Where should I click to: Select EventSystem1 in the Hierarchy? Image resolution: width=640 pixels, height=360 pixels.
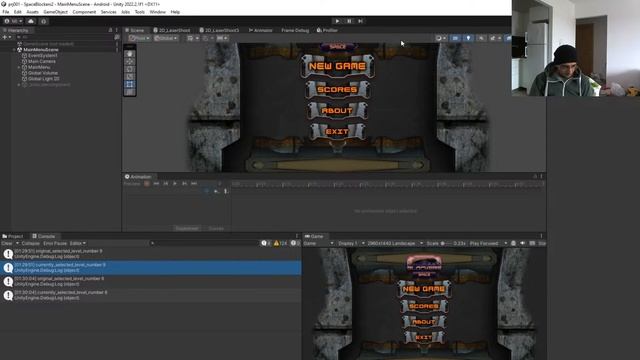pos(42,56)
